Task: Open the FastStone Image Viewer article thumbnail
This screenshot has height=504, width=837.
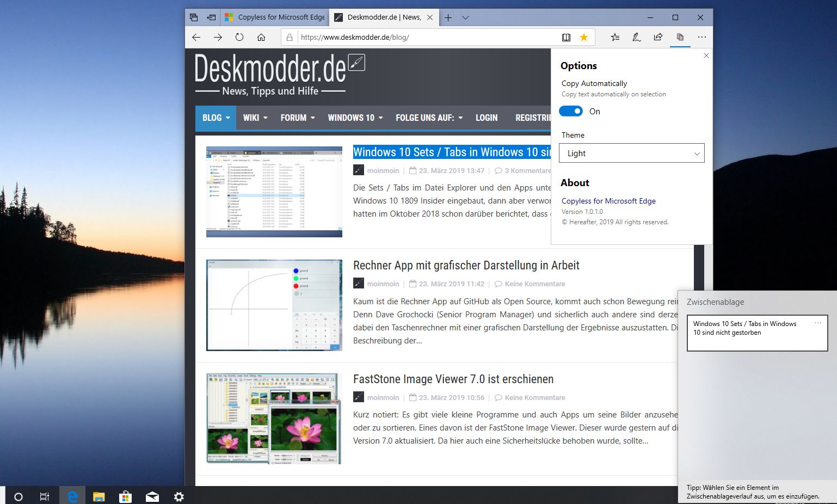Action: coord(274,418)
